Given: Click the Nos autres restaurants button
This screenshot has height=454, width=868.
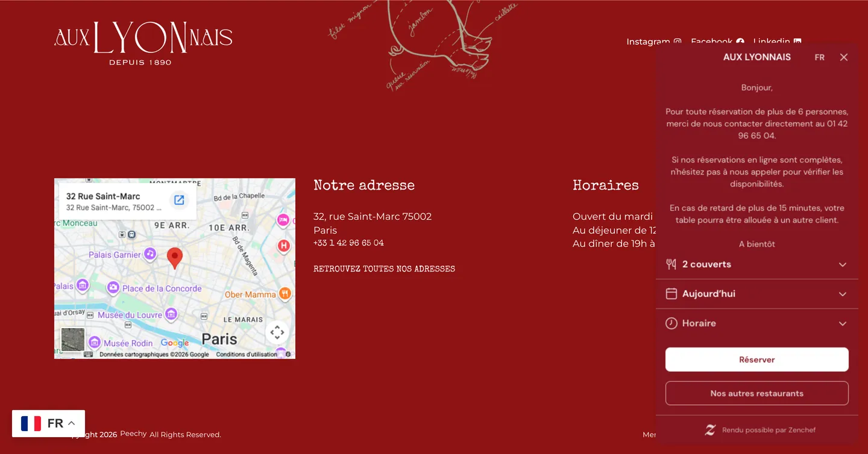Looking at the screenshot, I should pos(757,393).
